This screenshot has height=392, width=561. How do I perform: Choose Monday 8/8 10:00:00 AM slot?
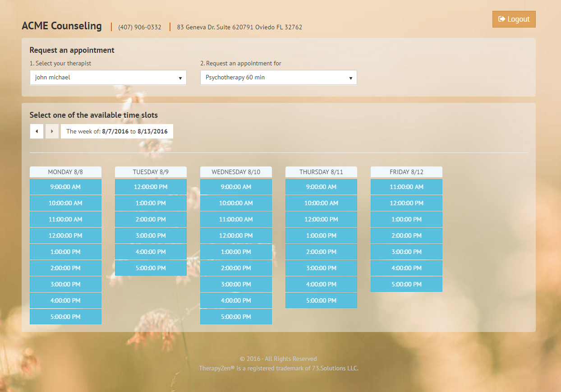(65, 203)
